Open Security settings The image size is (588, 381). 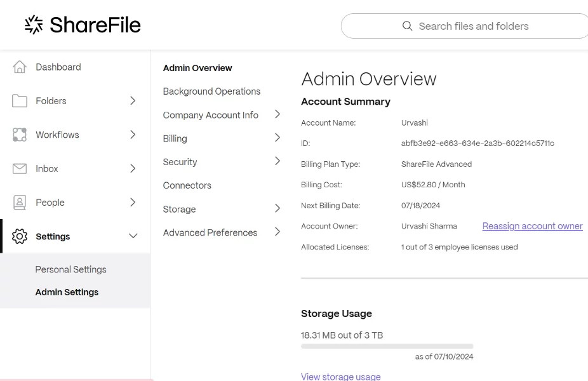point(180,162)
